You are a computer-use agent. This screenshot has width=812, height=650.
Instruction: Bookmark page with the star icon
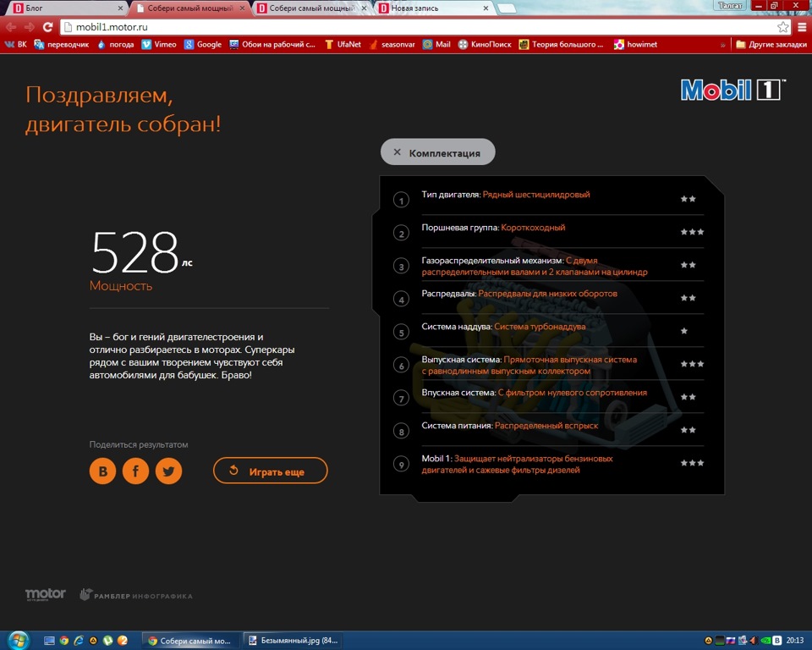pos(782,27)
